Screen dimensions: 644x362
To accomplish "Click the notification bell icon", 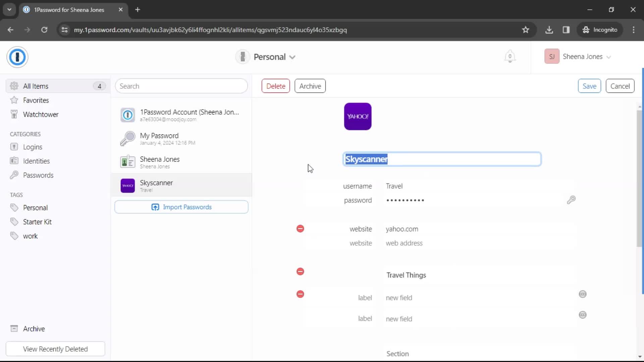I will (509, 57).
